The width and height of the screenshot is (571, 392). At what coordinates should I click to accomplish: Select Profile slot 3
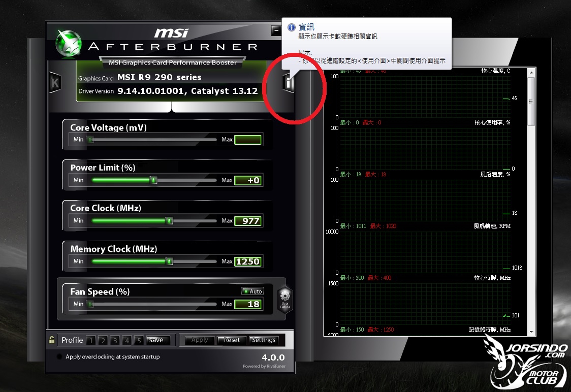[x=115, y=340]
